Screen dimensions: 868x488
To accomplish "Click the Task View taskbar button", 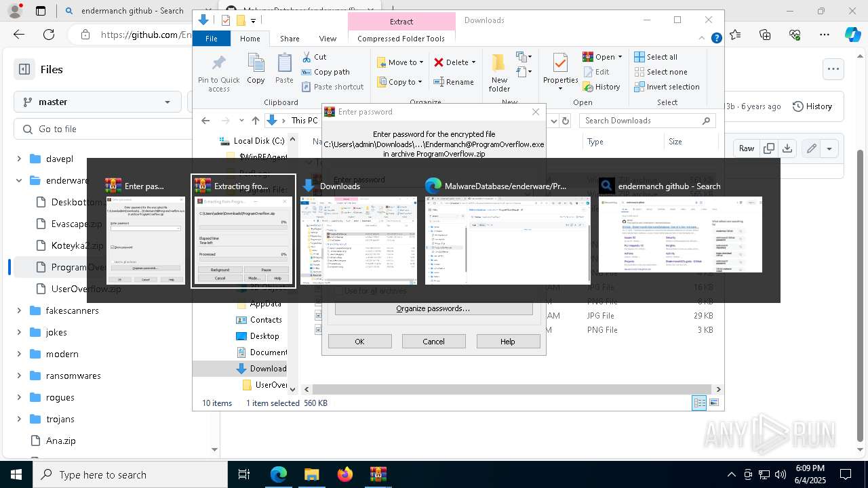I will (244, 474).
